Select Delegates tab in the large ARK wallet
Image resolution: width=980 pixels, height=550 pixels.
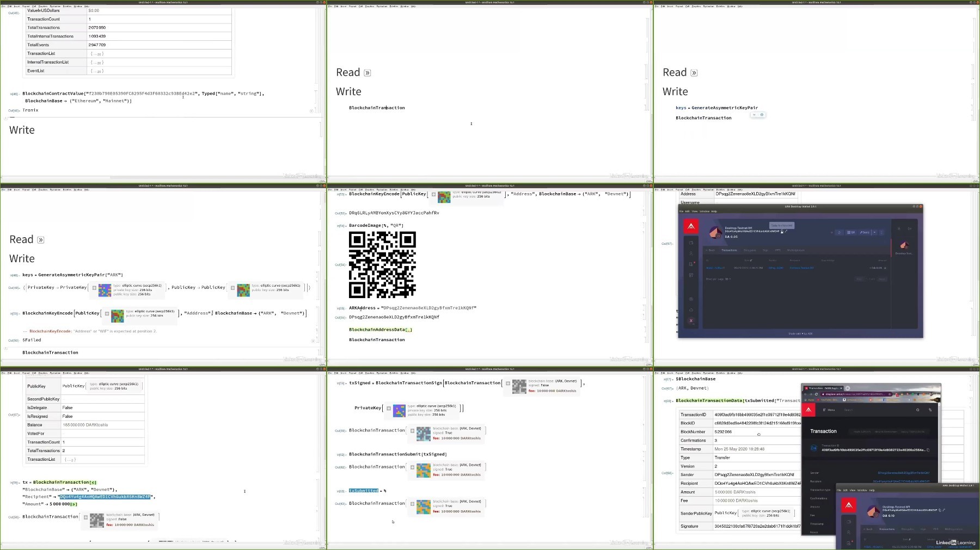click(x=750, y=250)
